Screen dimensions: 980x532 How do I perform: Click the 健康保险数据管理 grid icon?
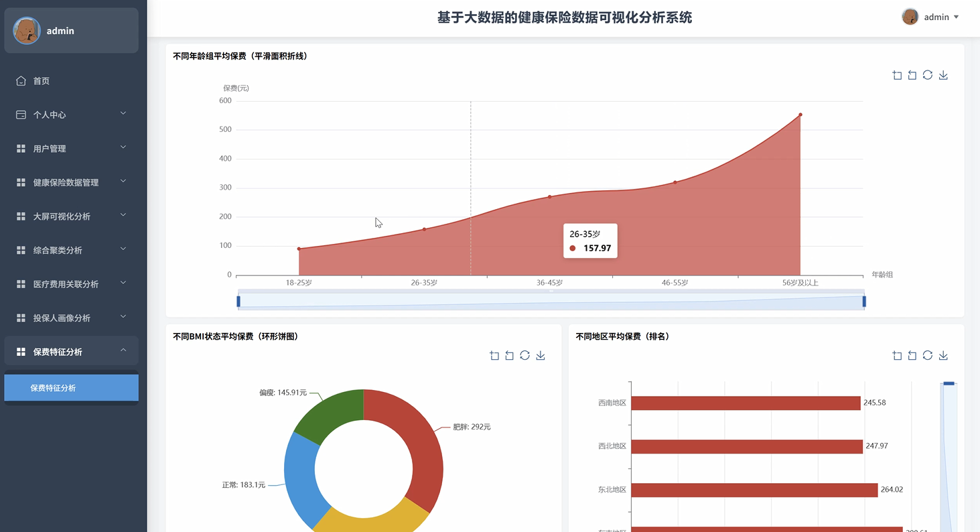pos(21,182)
